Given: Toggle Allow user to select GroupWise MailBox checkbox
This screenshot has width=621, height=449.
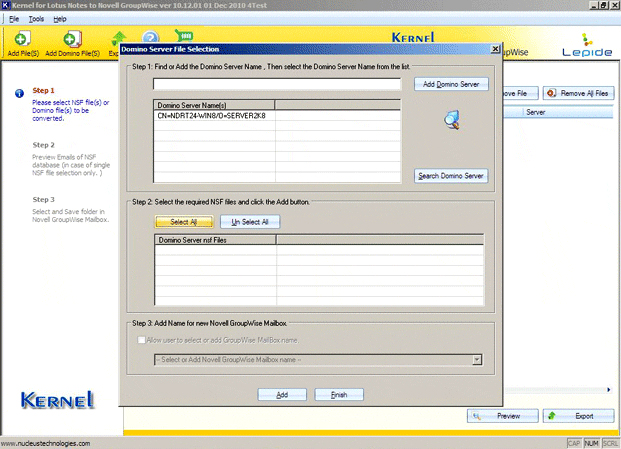Looking at the screenshot, I should coord(141,340).
